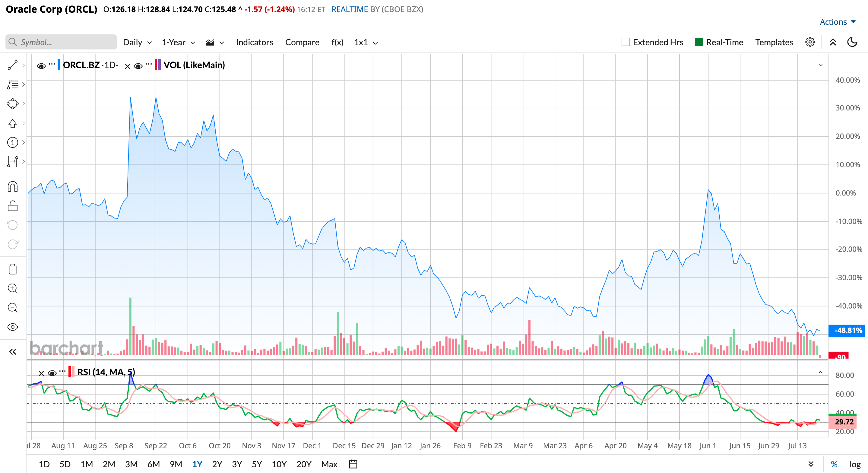The image size is (868, 473).
Task: Open the Templates menu
Action: pyautogui.click(x=774, y=43)
